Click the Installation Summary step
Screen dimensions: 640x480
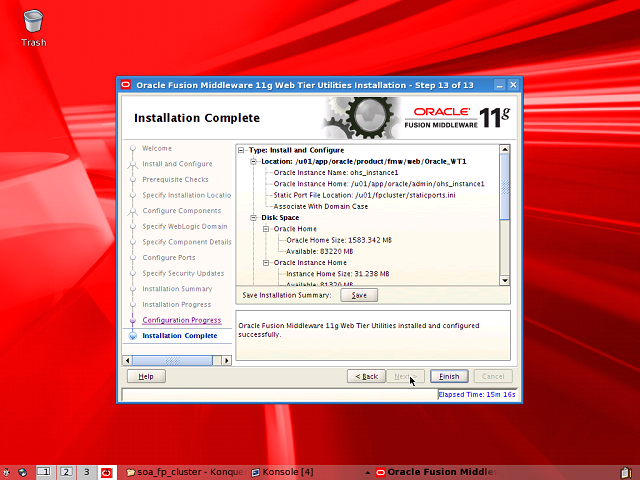pos(177,289)
